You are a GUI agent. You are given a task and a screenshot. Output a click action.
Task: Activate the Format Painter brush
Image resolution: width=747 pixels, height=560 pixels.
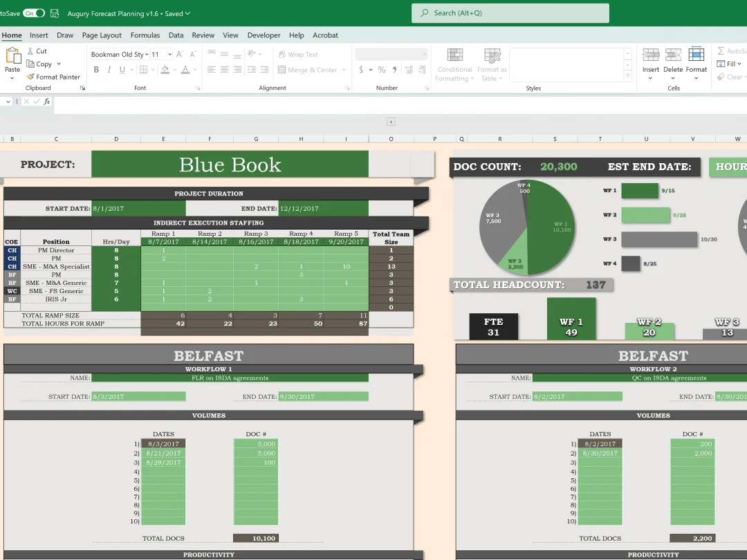tap(30, 77)
